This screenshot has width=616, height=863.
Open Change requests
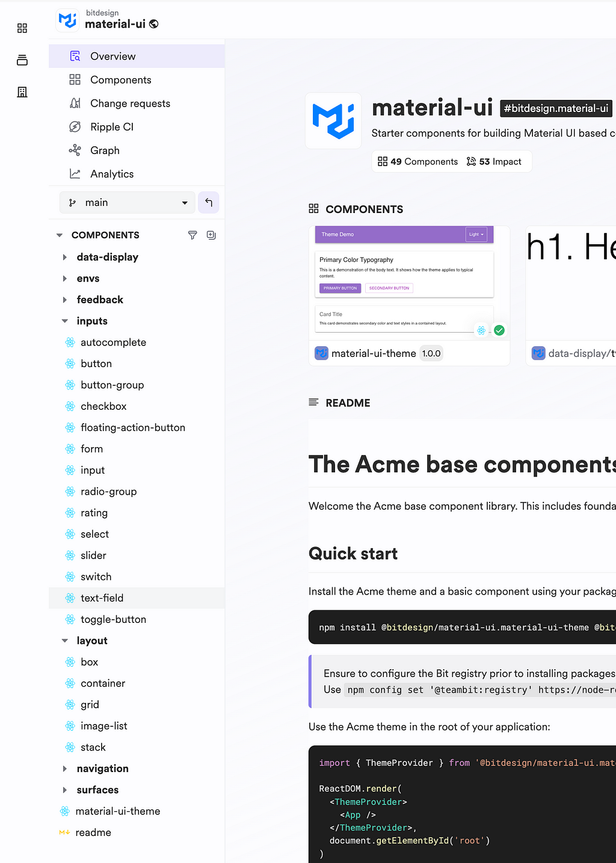point(137,103)
